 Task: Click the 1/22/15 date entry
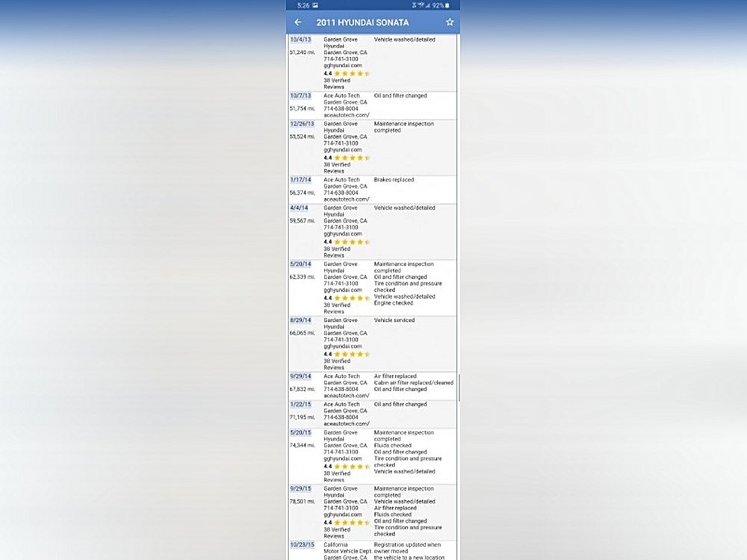coord(300,404)
